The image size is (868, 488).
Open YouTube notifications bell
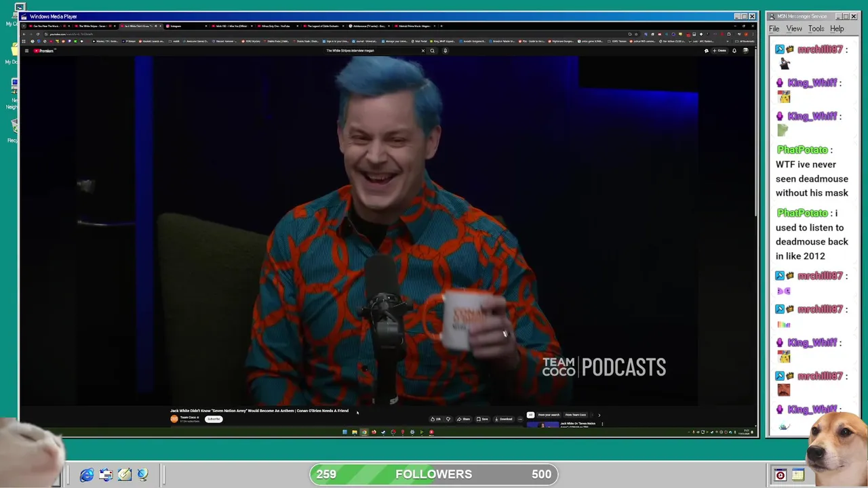734,51
